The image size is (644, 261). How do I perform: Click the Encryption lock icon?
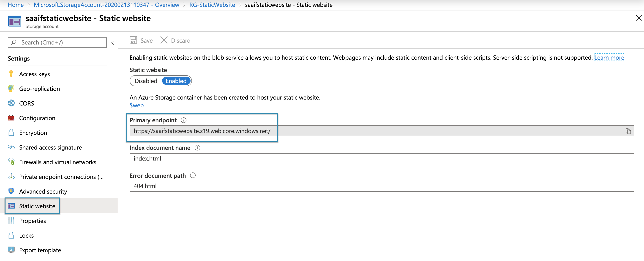click(x=11, y=132)
